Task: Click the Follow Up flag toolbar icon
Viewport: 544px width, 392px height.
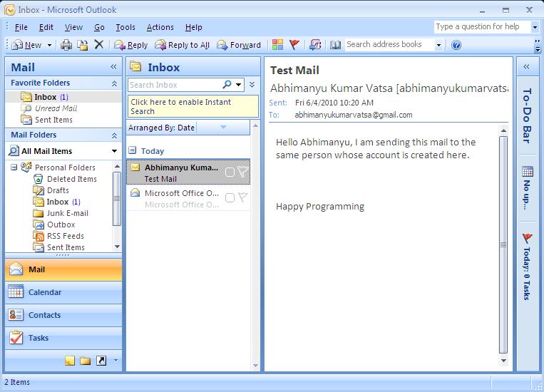Action: click(x=294, y=44)
